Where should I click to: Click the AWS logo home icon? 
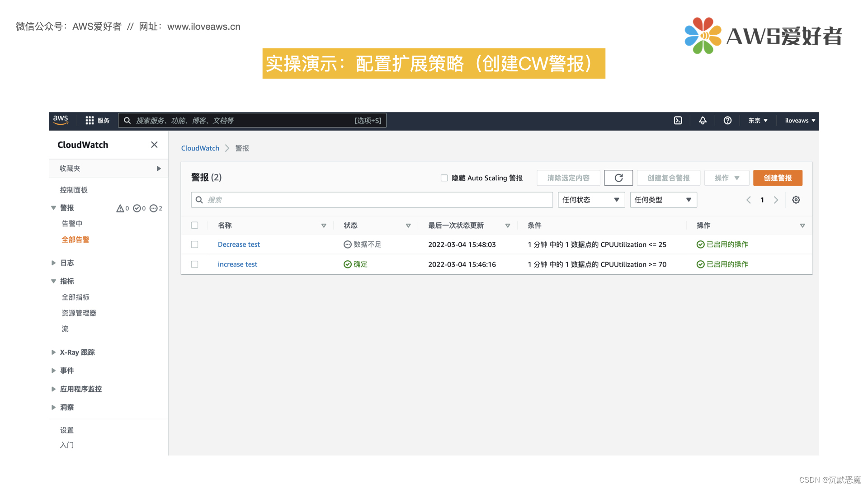(x=61, y=120)
